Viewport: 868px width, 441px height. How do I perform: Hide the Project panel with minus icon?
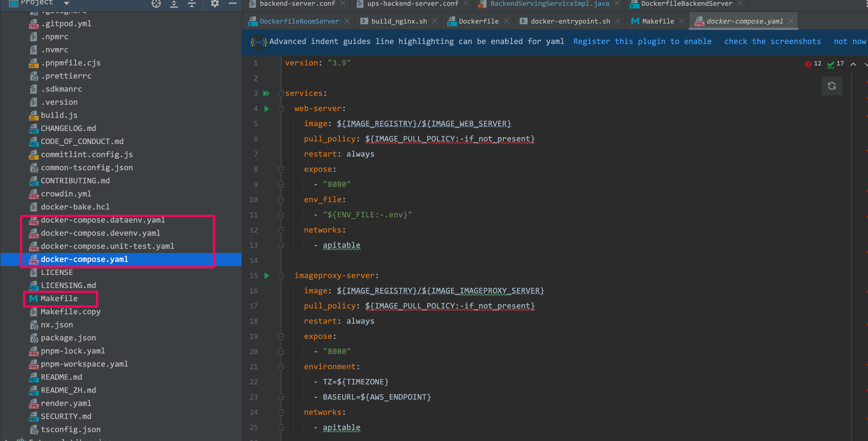point(232,4)
